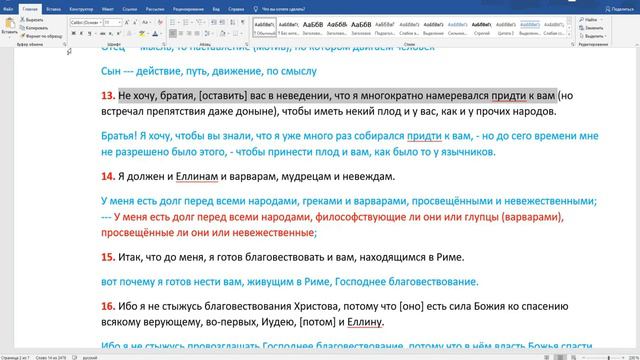The height and width of the screenshot is (360, 640).
Task: Apply the Без интервала style
Action: click(289, 27)
